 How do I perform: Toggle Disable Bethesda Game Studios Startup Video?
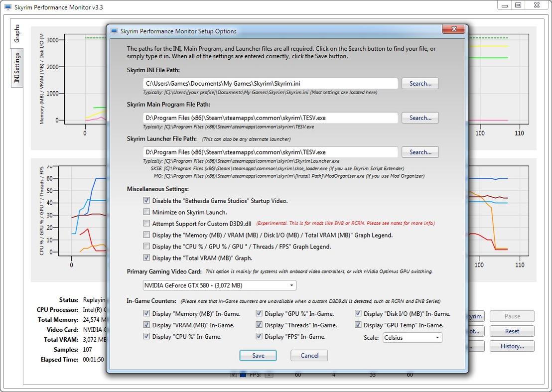[x=146, y=201]
